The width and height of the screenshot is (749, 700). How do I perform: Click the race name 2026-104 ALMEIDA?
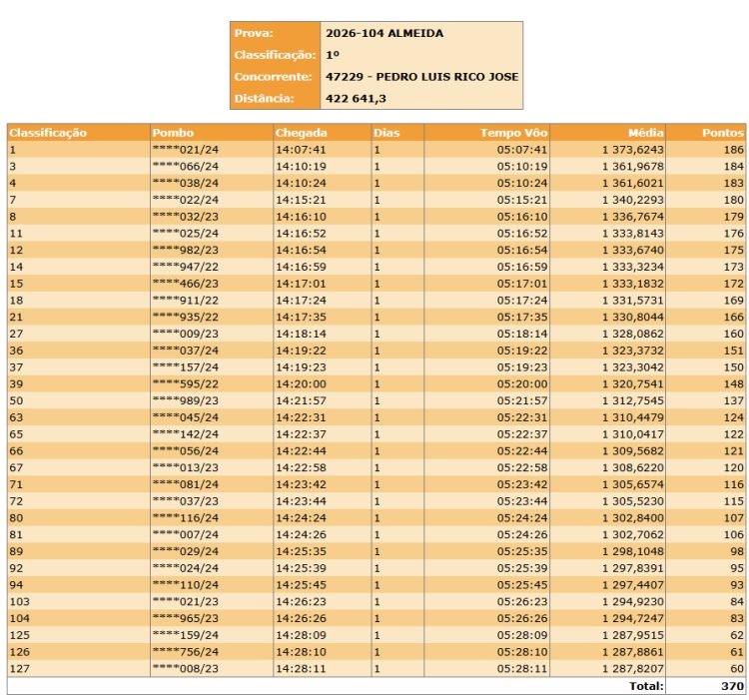(384, 34)
